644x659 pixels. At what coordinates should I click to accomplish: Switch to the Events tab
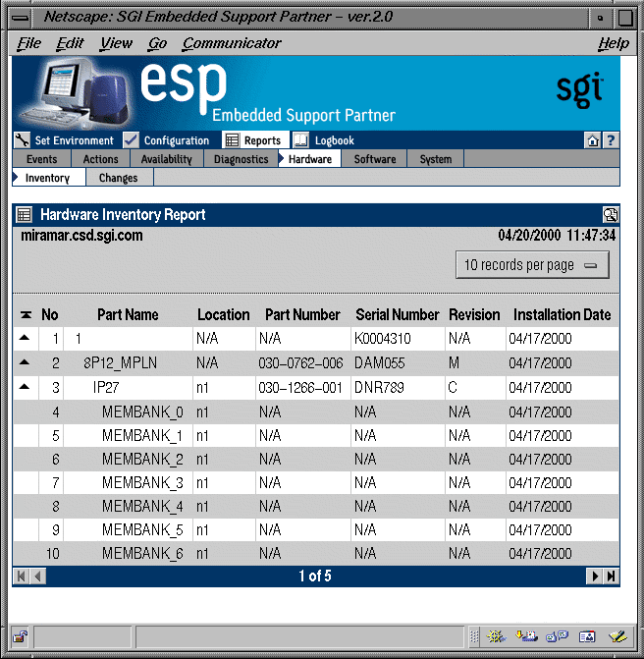click(41, 159)
